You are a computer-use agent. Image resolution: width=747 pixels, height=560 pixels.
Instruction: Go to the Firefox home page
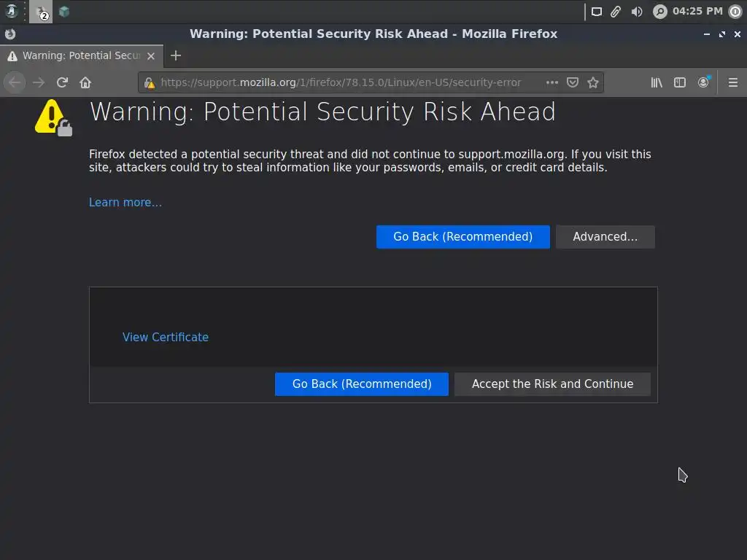click(85, 82)
